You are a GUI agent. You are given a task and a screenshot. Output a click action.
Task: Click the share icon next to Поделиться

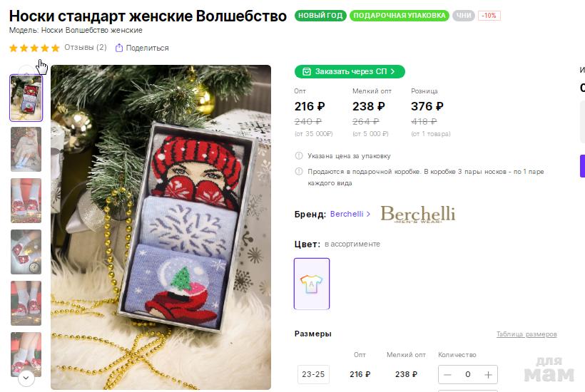click(119, 48)
